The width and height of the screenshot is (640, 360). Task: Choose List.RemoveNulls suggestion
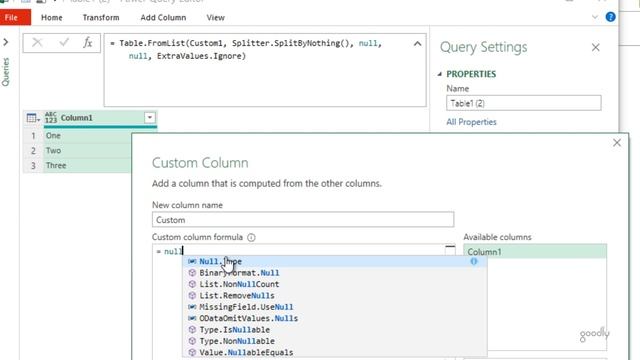(334, 296)
